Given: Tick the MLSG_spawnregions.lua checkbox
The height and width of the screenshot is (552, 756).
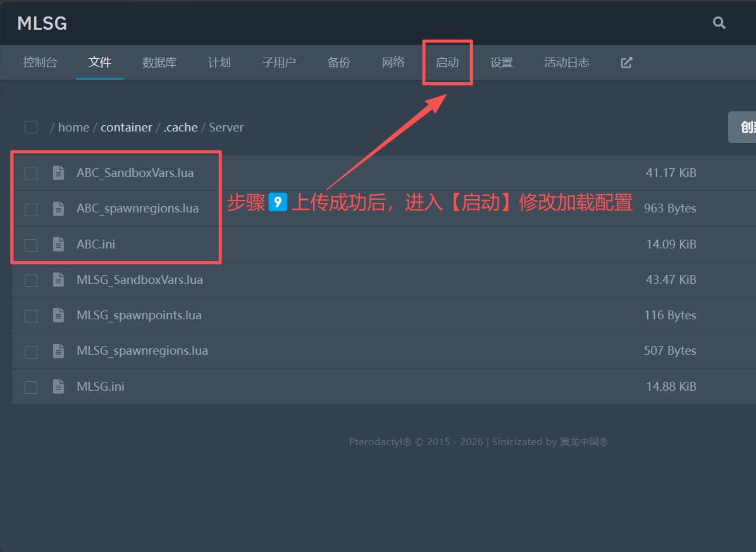Looking at the screenshot, I should [31, 352].
